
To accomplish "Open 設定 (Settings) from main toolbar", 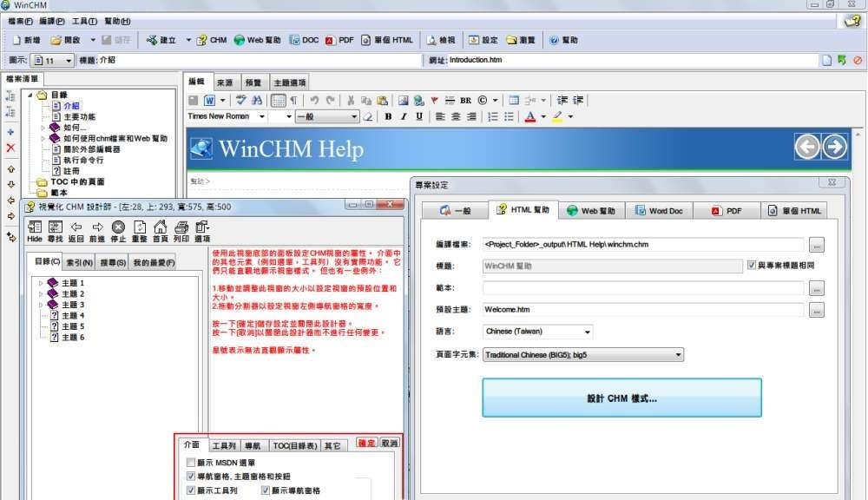I will pos(483,40).
